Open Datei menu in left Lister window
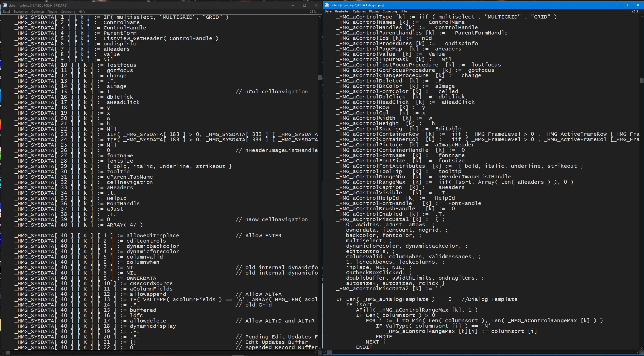Screen dimensions: 644x356 pos(6,12)
